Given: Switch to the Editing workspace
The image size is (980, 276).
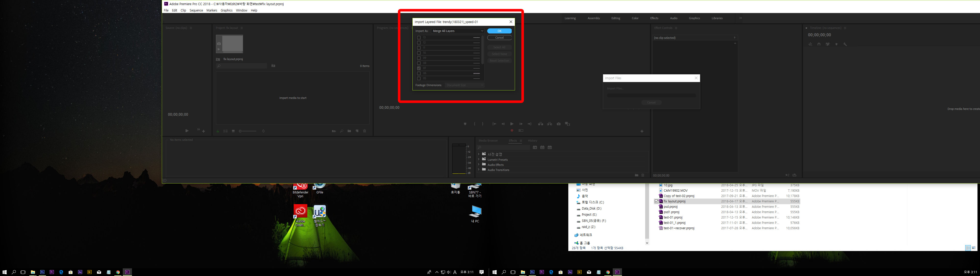Looking at the screenshot, I should 616,18.
